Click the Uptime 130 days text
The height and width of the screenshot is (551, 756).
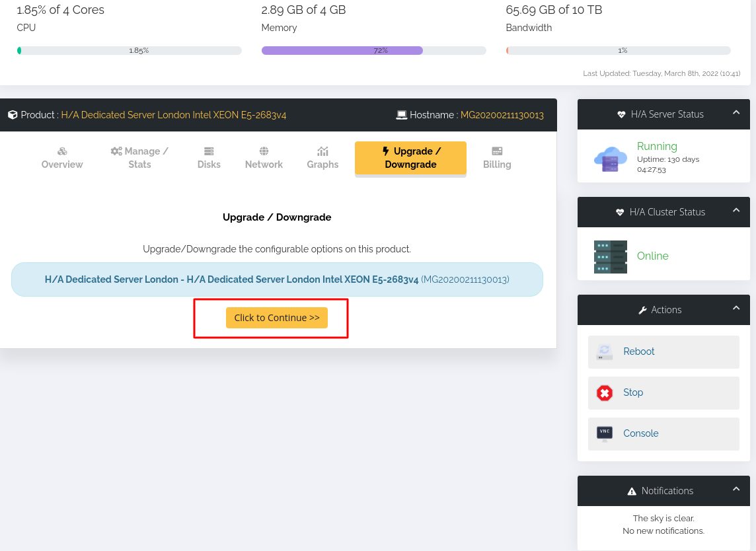667,165
